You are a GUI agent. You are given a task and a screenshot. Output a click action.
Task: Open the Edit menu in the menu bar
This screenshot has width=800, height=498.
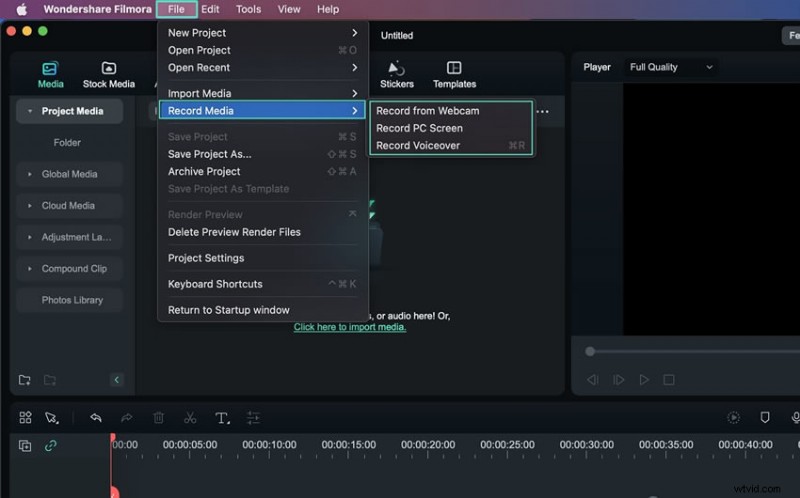[210, 9]
